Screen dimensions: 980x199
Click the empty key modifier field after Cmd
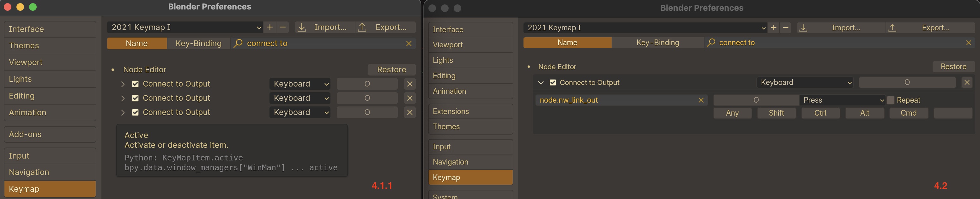coord(953,113)
